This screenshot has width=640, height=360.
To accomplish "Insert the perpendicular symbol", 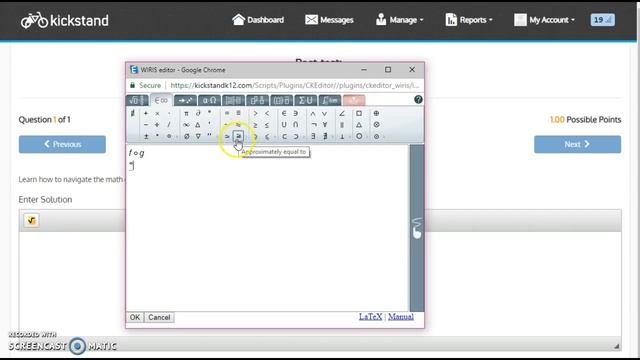I will click(x=342, y=136).
